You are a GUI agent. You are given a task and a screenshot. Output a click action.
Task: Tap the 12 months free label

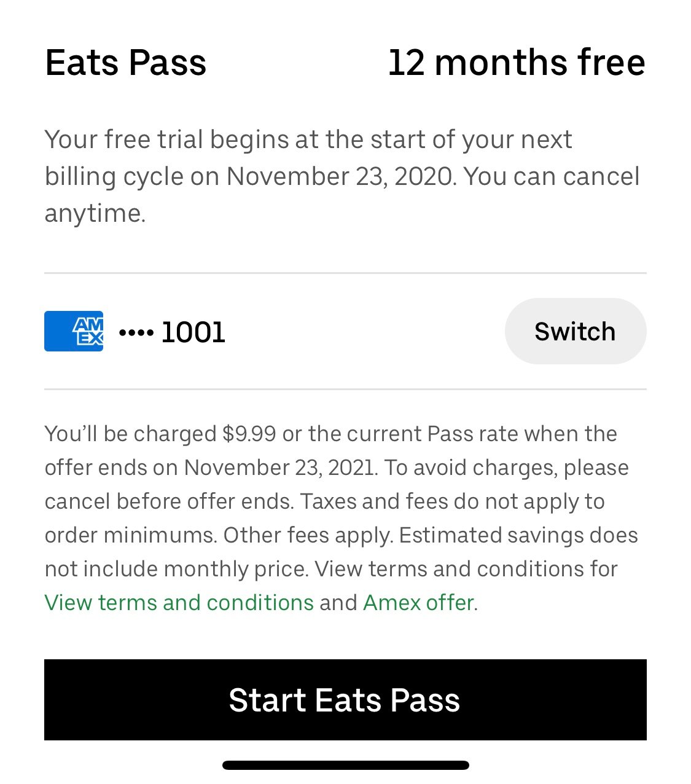pos(517,63)
